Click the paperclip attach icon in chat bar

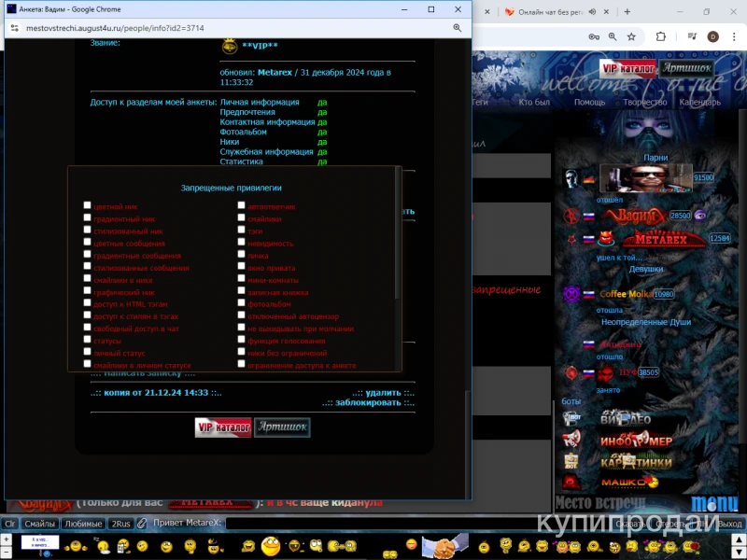[x=142, y=524]
